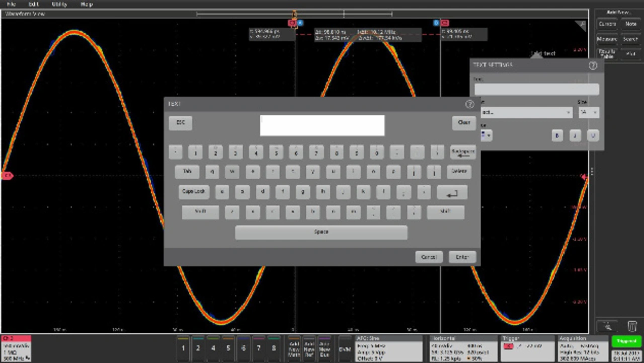Click Add New Math button

pyautogui.click(x=294, y=347)
